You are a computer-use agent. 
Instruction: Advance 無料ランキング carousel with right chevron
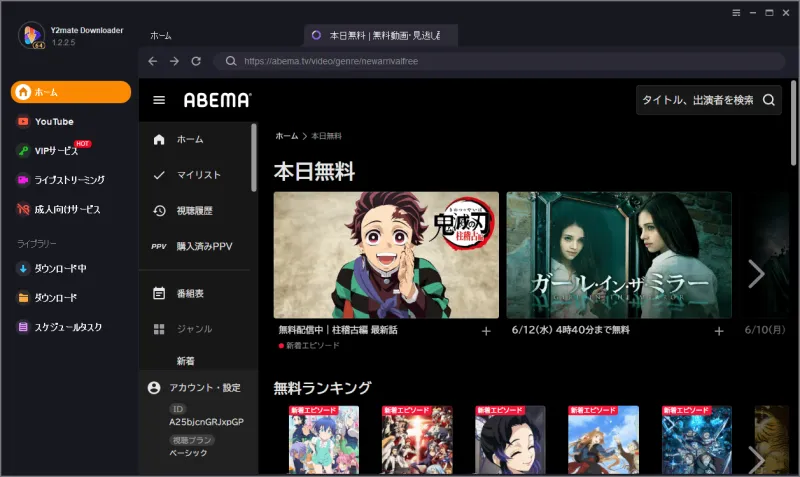tap(756, 459)
